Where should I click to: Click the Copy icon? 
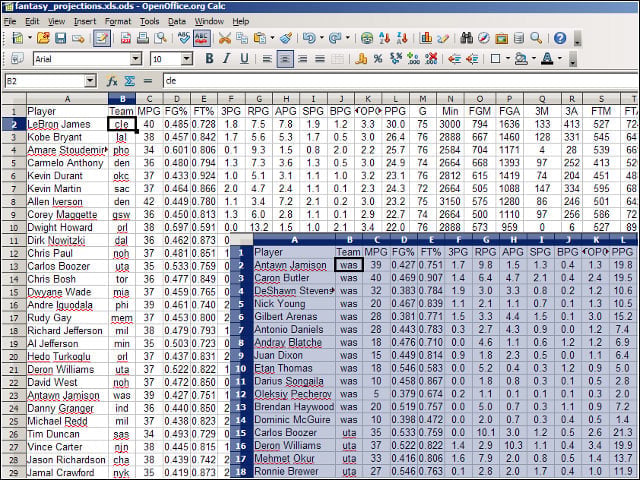click(242, 38)
